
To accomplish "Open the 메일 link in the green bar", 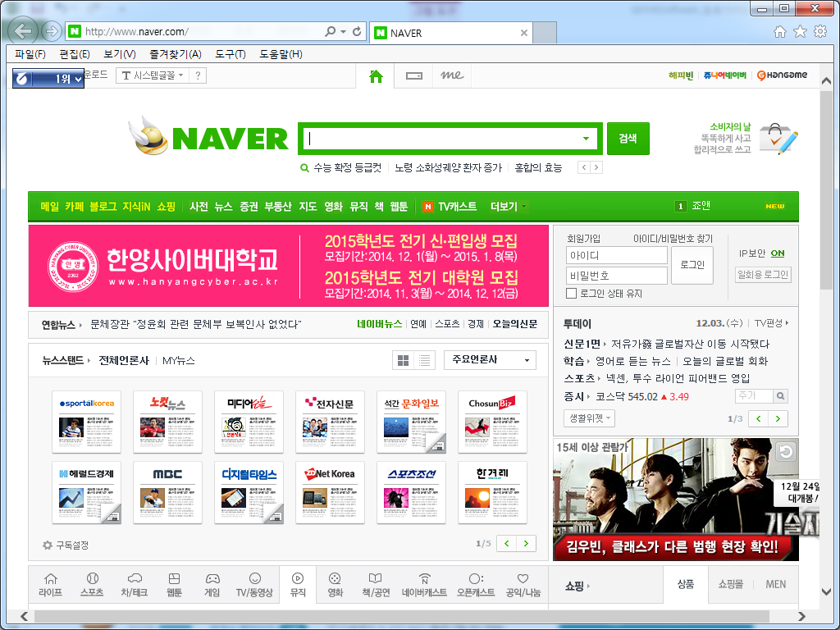I will [x=50, y=206].
